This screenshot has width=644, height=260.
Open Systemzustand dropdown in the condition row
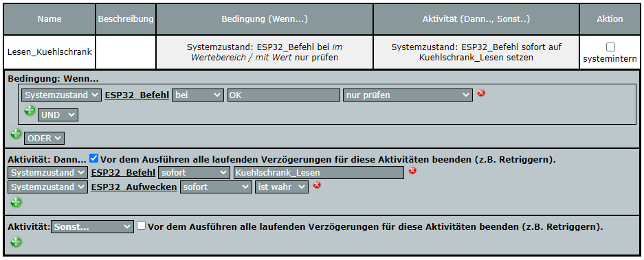[61, 95]
